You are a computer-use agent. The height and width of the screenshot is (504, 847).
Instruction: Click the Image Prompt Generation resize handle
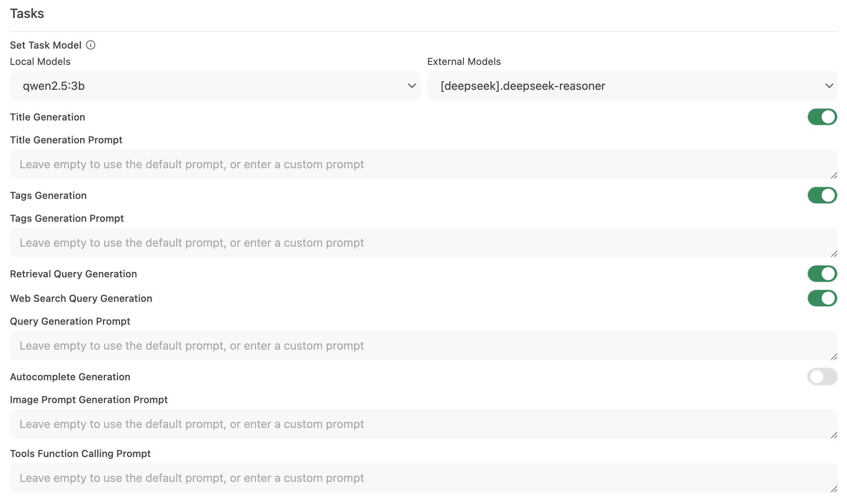834,435
